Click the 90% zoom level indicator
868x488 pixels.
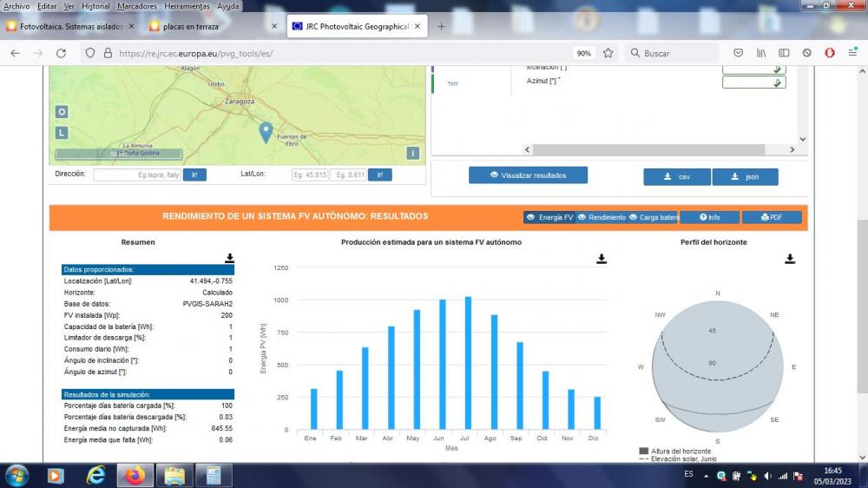[584, 53]
